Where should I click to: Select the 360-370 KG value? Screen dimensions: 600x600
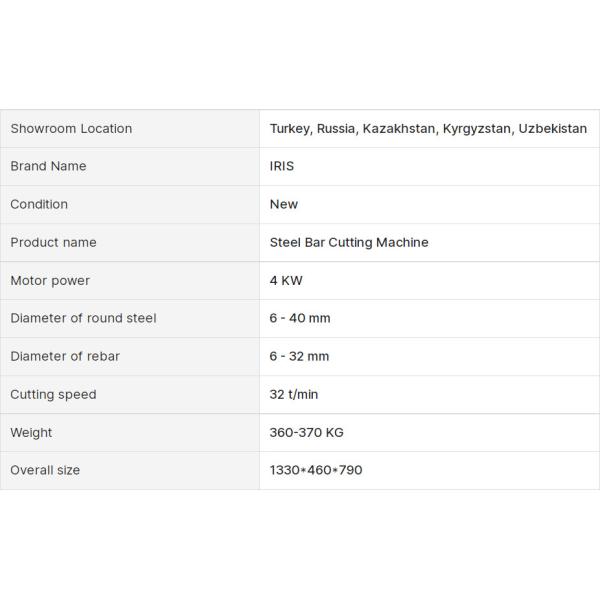[307, 432]
